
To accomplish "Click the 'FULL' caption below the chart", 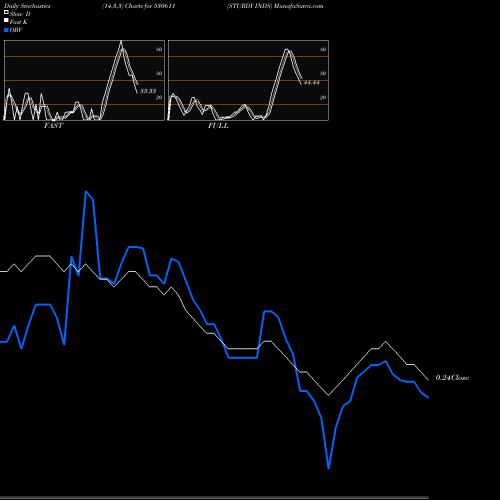I will (218, 126).
